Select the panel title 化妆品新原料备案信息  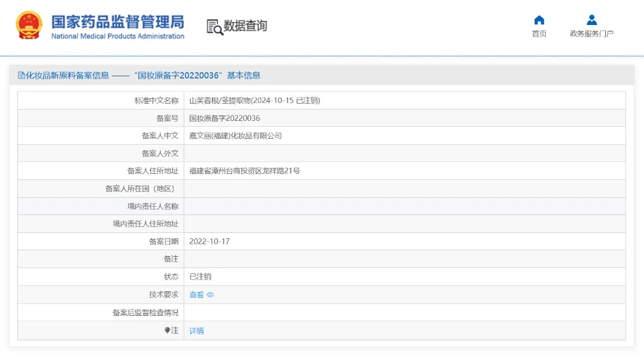point(67,76)
